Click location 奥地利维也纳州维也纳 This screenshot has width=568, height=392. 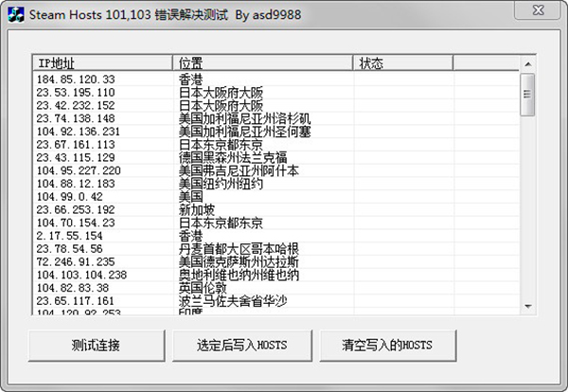tap(239, 275)
